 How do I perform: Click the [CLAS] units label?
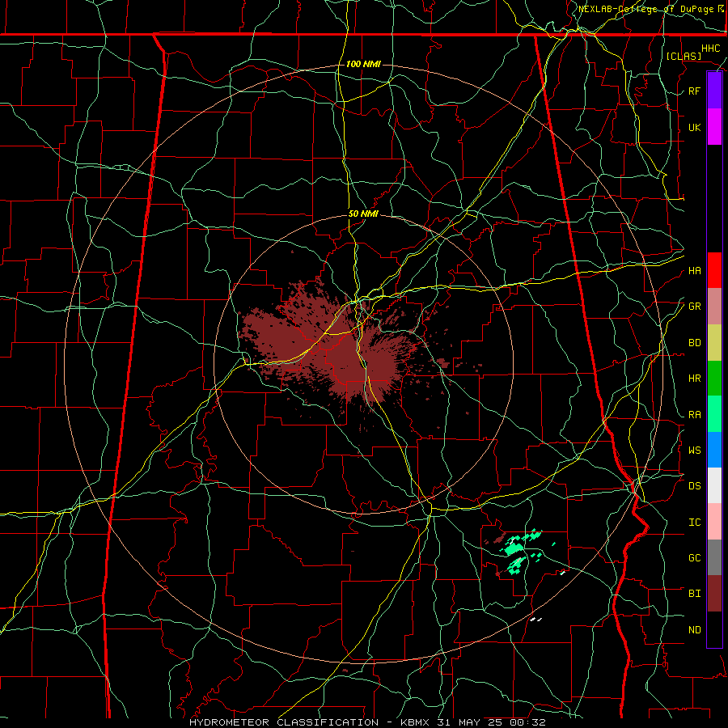coord(684,56)
